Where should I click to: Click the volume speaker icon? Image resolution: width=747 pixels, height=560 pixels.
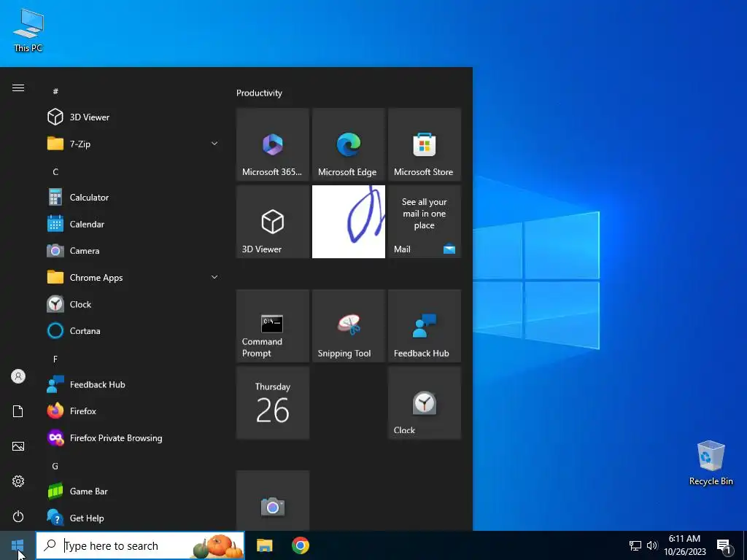651,545
